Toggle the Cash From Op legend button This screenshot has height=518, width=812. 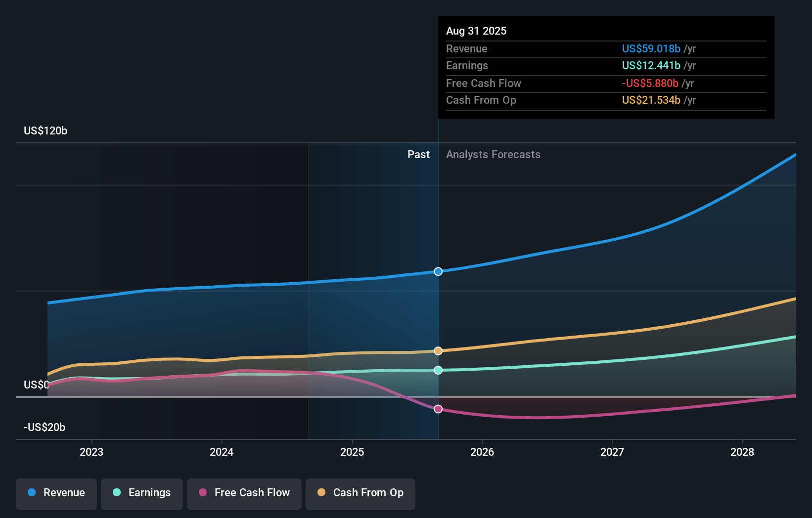[361, 494]
